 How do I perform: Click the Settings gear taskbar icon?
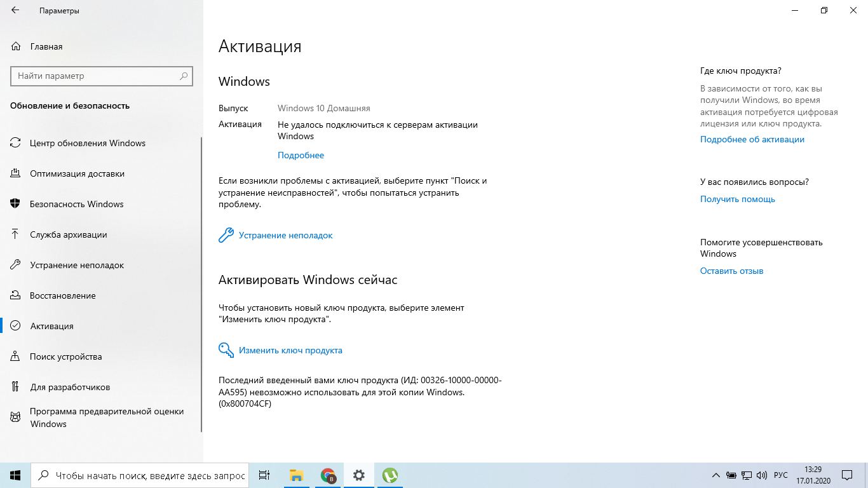(x=359, y=475)
